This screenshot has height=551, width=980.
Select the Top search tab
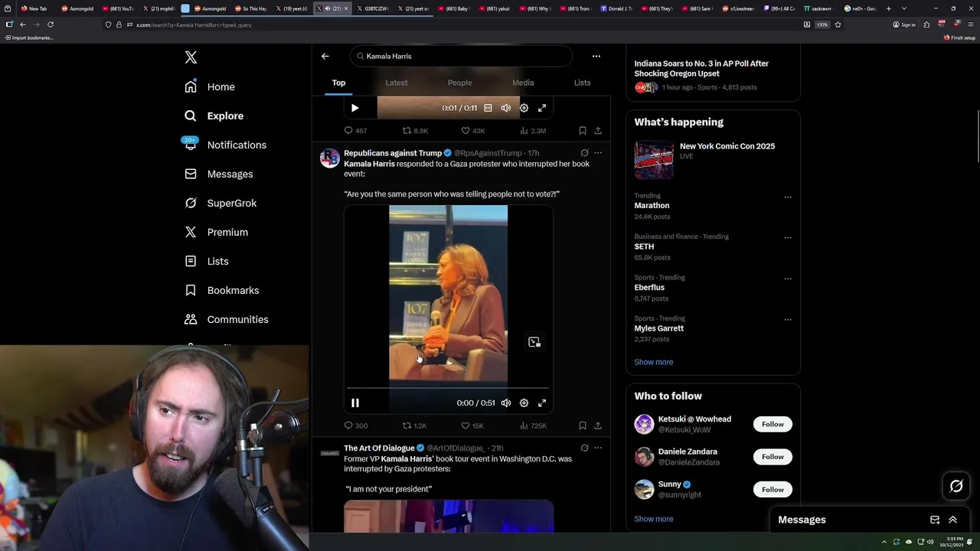click(338, 83)
